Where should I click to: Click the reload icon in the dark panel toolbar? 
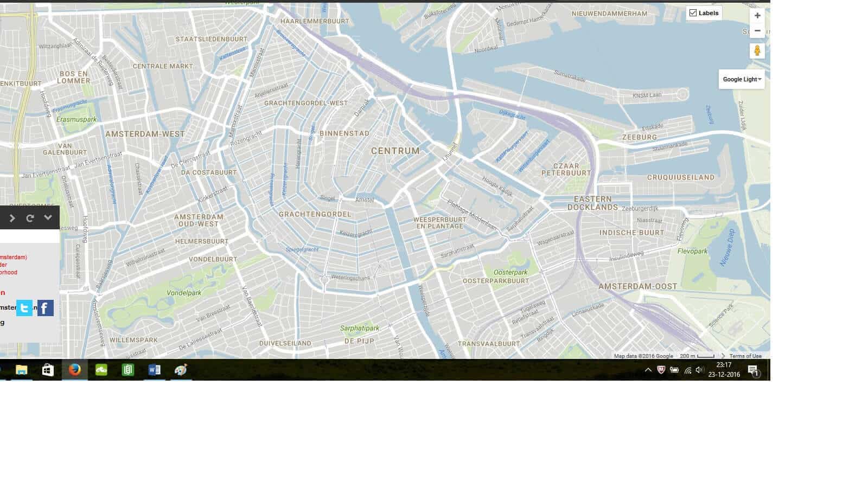click(x=30, y=218)
